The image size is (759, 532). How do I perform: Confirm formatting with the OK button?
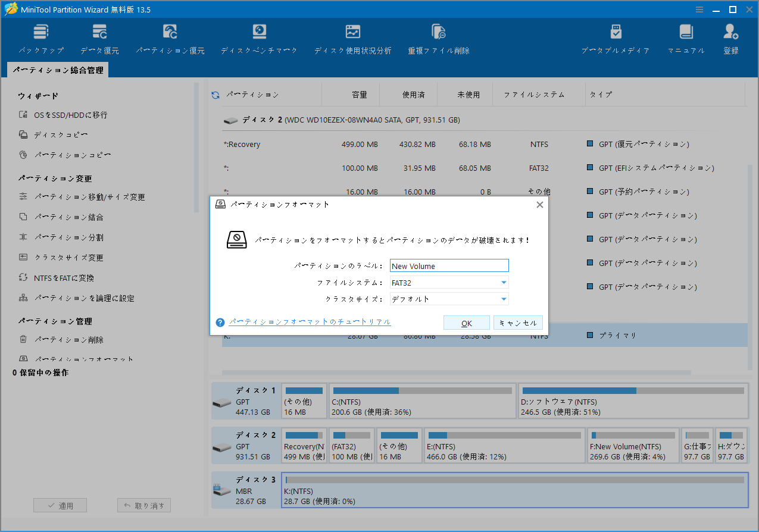pos(466,322)
